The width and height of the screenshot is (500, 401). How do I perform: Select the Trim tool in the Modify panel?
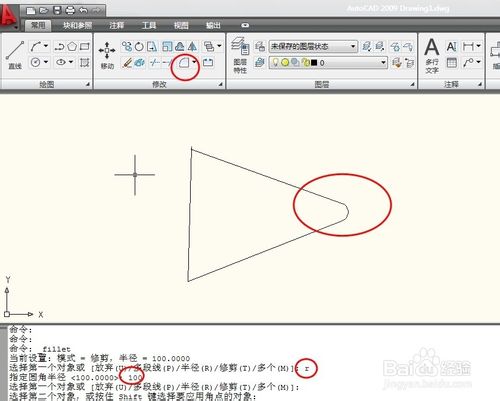point(154,63)
